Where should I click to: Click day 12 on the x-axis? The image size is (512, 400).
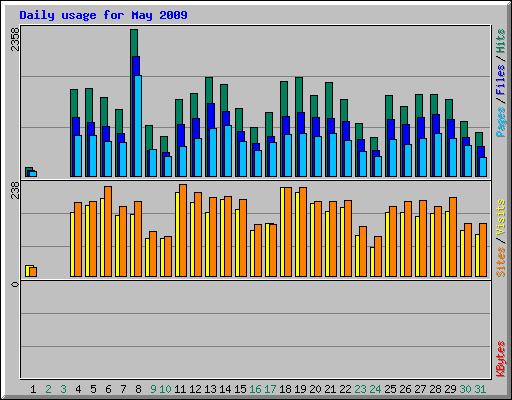(195, 389)
